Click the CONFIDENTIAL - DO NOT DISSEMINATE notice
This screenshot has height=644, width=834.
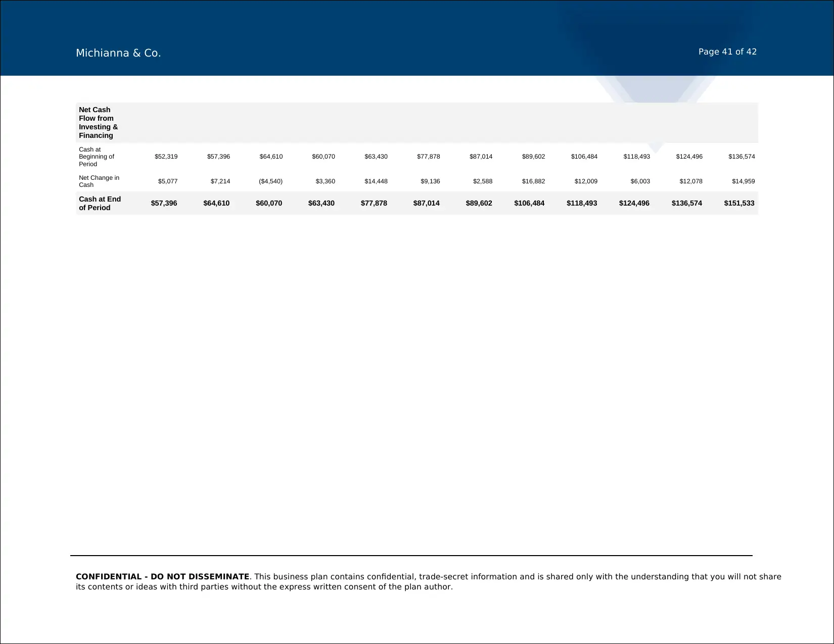pos(162,577)
